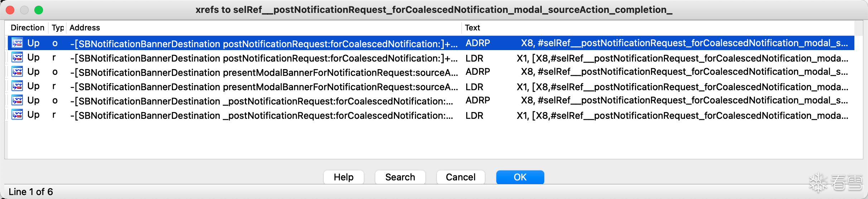Sort by the Address column header
868x199 pixels.
[x=85, y=28]
